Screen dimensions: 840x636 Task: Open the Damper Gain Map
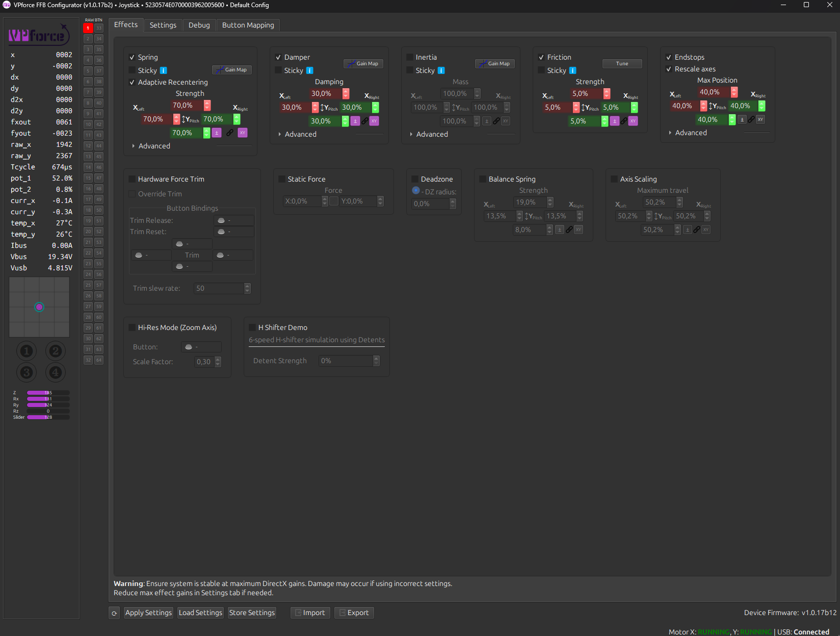coord(363,64)
